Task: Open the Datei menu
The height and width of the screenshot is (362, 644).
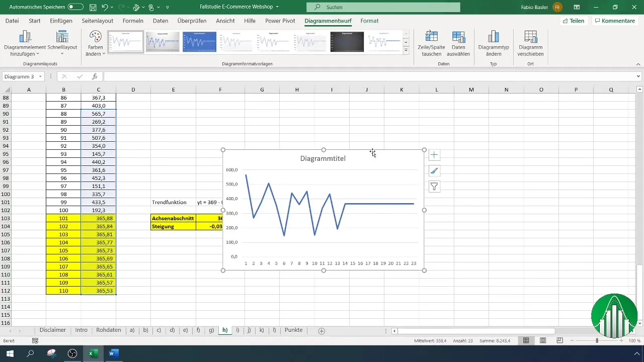Action: (12, 21)
